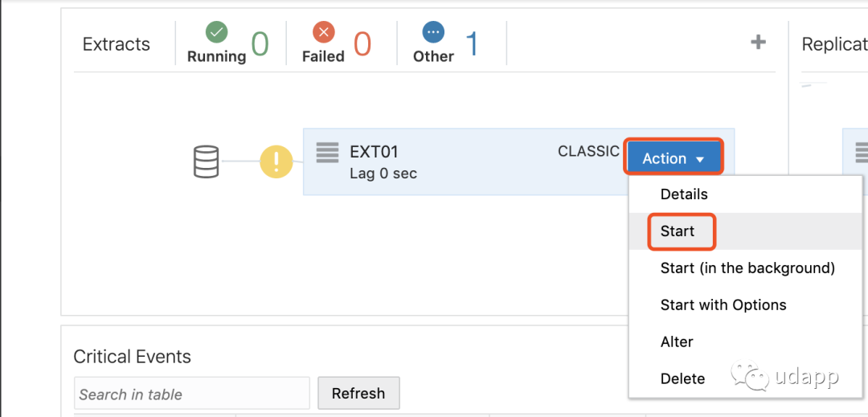Click the green Running status checkmark icon
Viewport: 868px width, 417px height.
tap(216, 32)
